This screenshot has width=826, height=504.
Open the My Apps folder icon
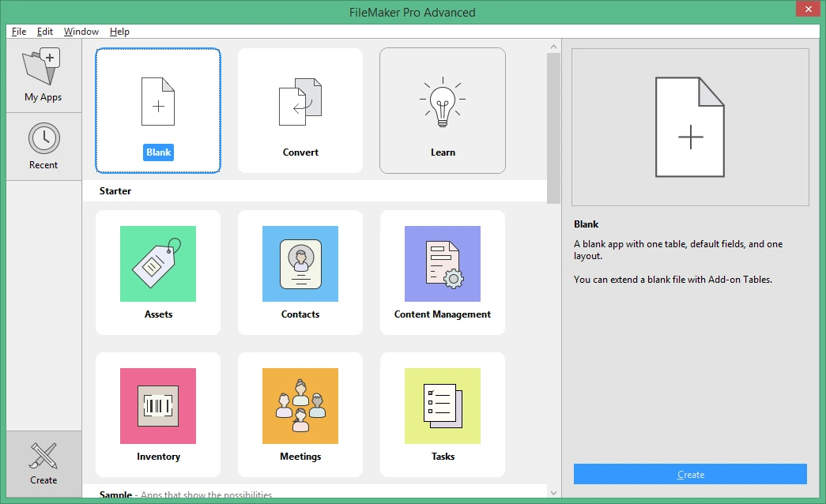point(42,66)
